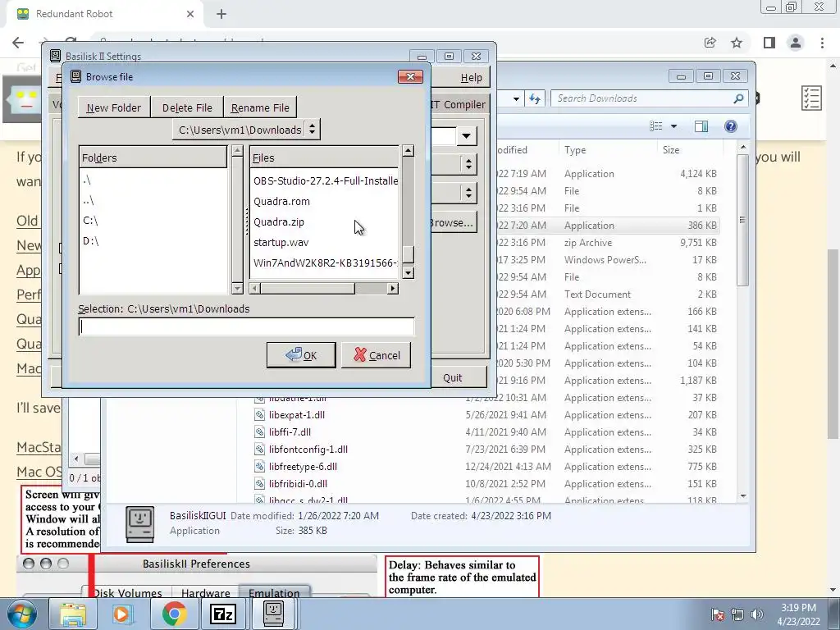Click upper stepper control in settings
The height and width of the screenshot is (630, 840).
pos(468,164)
